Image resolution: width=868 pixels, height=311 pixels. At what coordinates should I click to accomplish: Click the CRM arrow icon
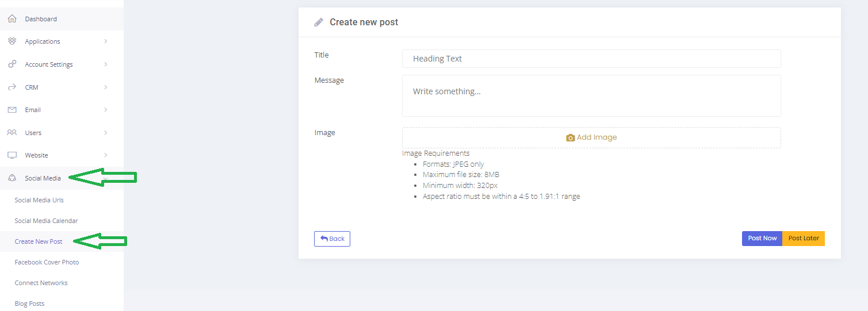(12, 87)
